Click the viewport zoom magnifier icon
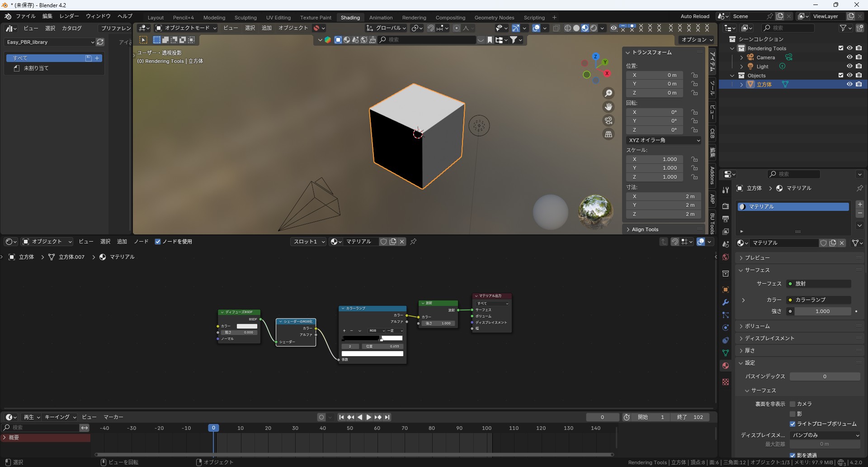This screenshot has height=467, width=868. (x=609, y=93)
